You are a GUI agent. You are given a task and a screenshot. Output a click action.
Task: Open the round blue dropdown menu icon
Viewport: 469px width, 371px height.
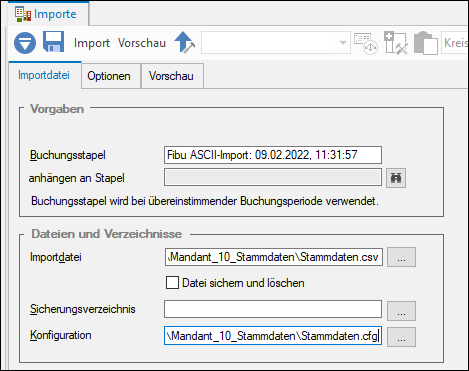coord(25,43)
